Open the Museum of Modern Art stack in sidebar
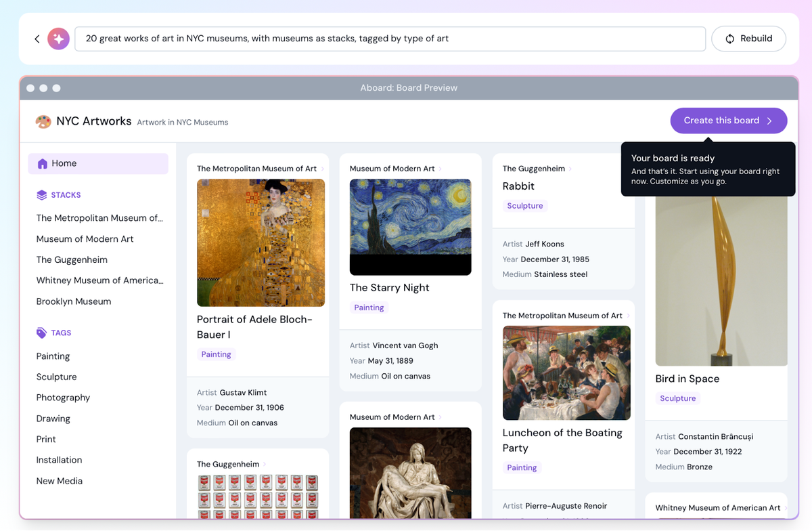The width and height of the screenshot is (812, 531). click(x=85, y=238)
